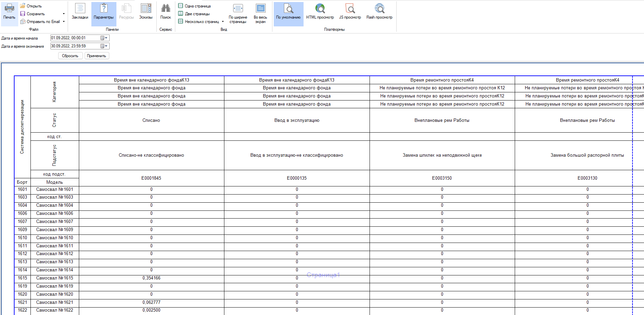
Task: Click Send by Email (Отправить по Email)
Action: (x=43, y=22)
